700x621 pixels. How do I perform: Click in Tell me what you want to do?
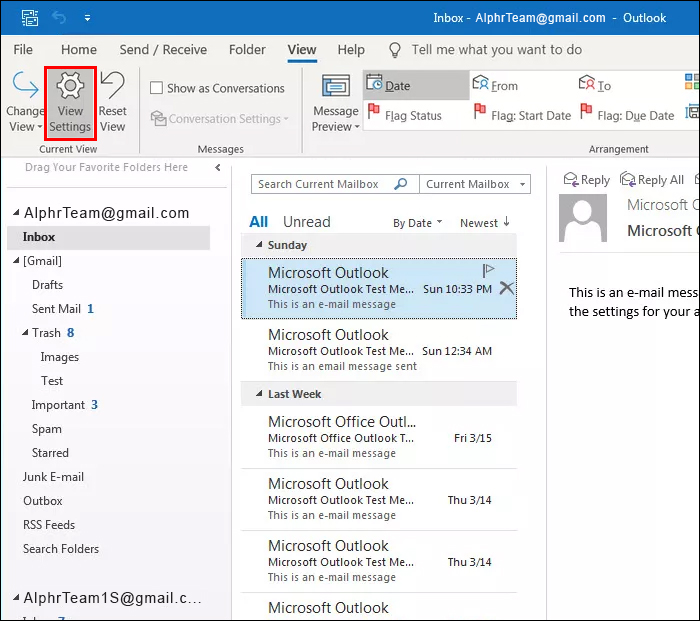point(496,50)
